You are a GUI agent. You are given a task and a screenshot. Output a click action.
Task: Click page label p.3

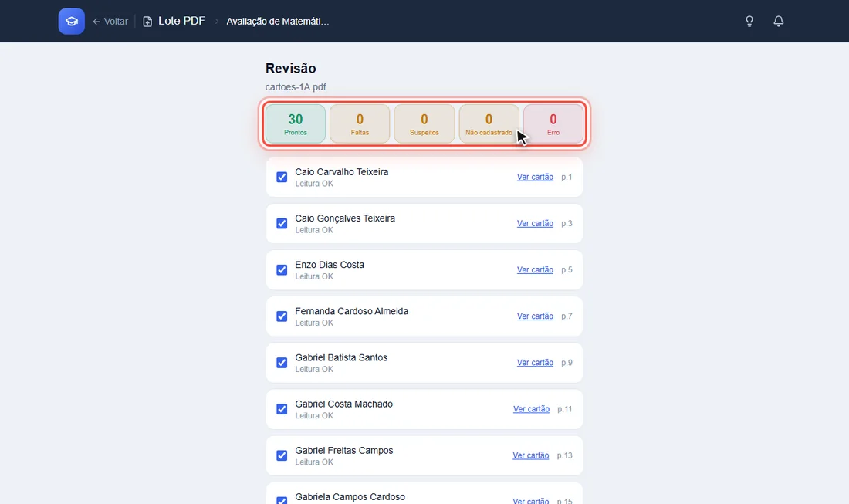[567, 224]
